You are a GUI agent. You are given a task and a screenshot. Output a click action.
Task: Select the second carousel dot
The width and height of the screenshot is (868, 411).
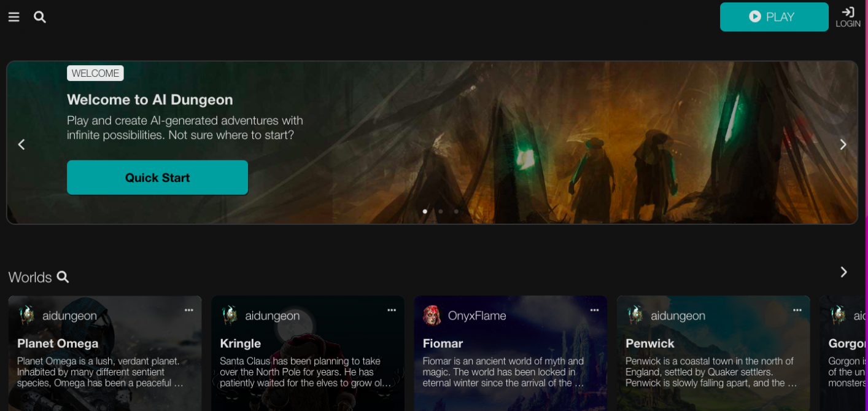[x=441, y=211]
